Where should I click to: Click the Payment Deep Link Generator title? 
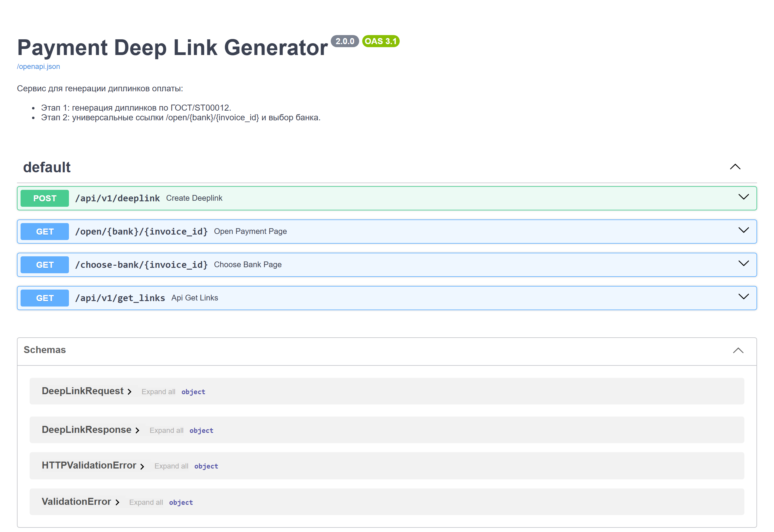pyautogui.click(x=172, y=47)
